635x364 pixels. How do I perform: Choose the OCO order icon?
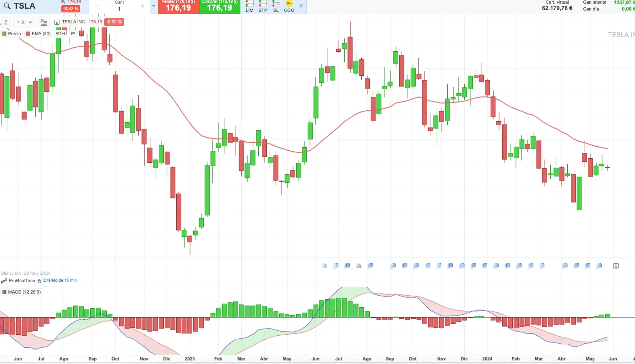289,6
